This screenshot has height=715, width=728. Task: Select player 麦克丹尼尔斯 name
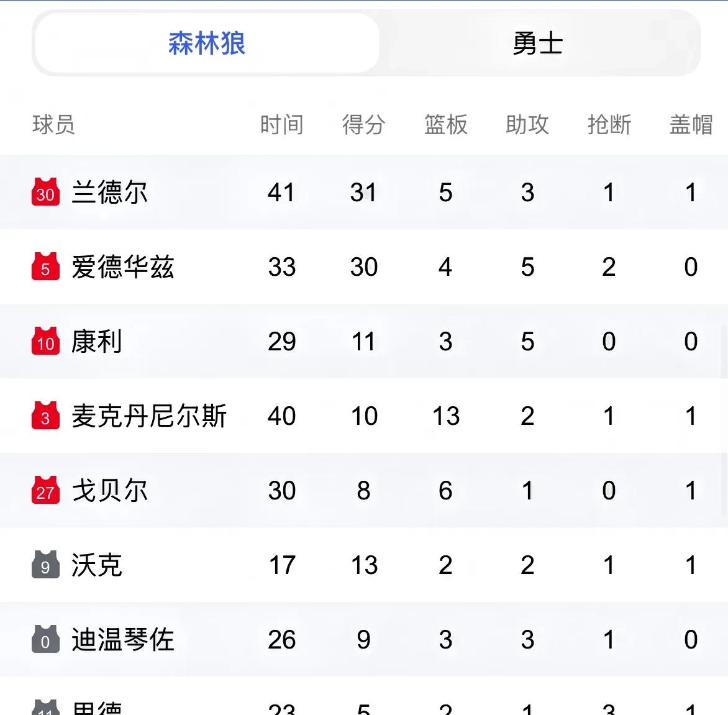149,416
